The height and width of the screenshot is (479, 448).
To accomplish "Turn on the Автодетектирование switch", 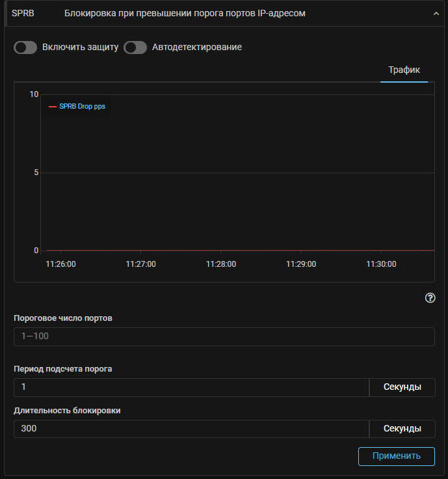I will 135,48.
